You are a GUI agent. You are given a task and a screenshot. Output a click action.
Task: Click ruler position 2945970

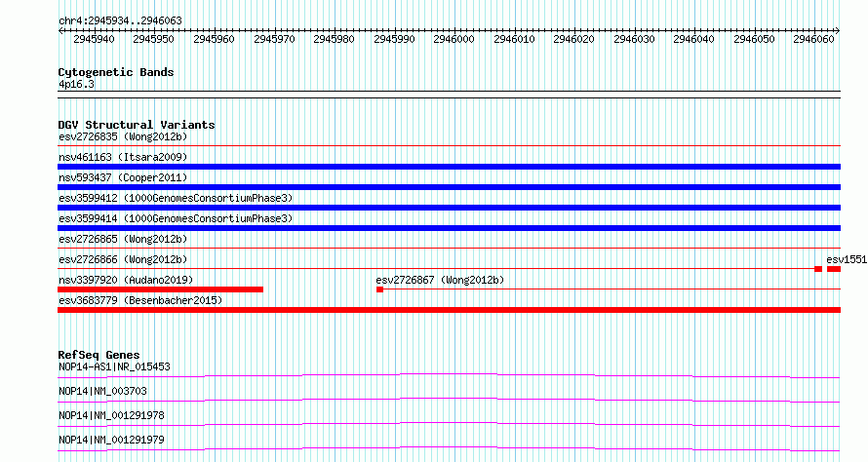274,39
